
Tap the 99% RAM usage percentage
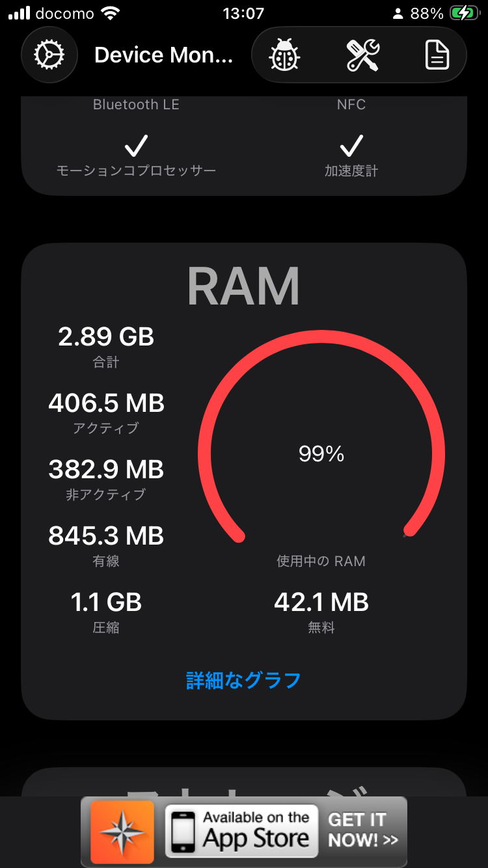(321, 454)
